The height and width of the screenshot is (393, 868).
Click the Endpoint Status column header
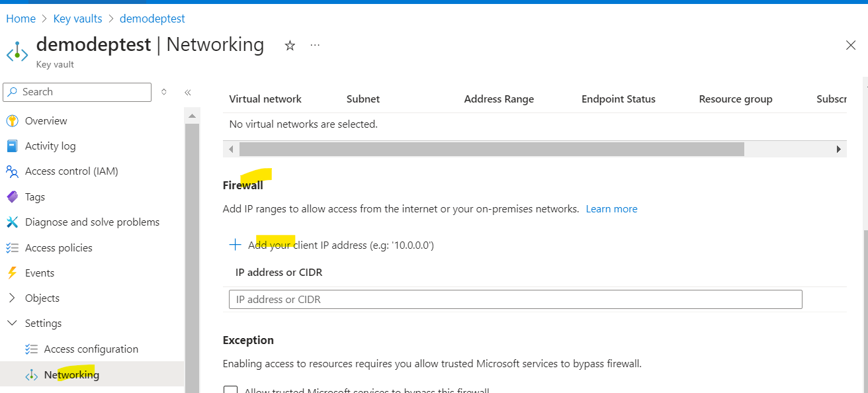619,99
